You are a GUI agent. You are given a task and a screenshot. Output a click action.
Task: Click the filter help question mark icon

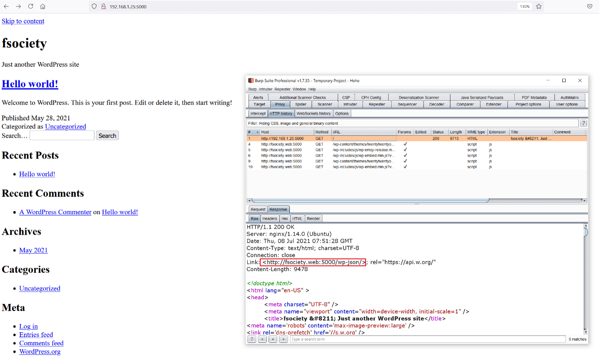click(583, 124)
